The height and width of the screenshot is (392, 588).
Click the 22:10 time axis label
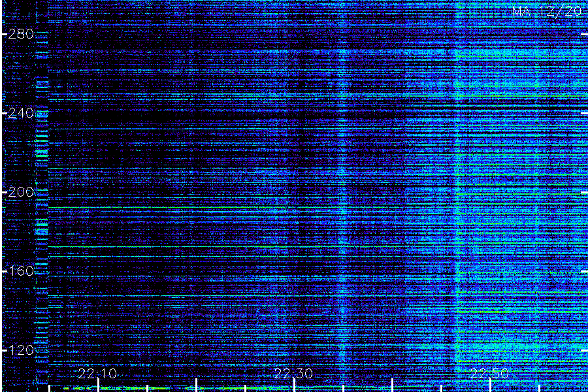click(x=97, y=374)
